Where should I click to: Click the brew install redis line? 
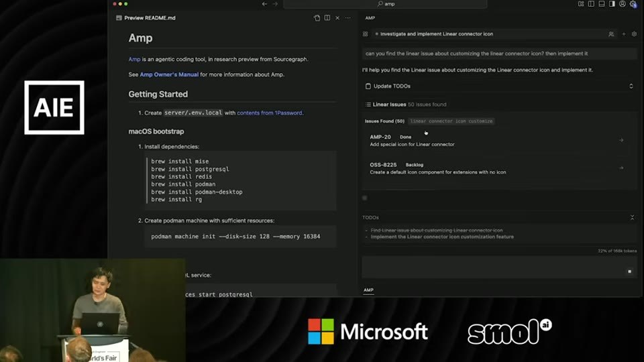(182, 176)
